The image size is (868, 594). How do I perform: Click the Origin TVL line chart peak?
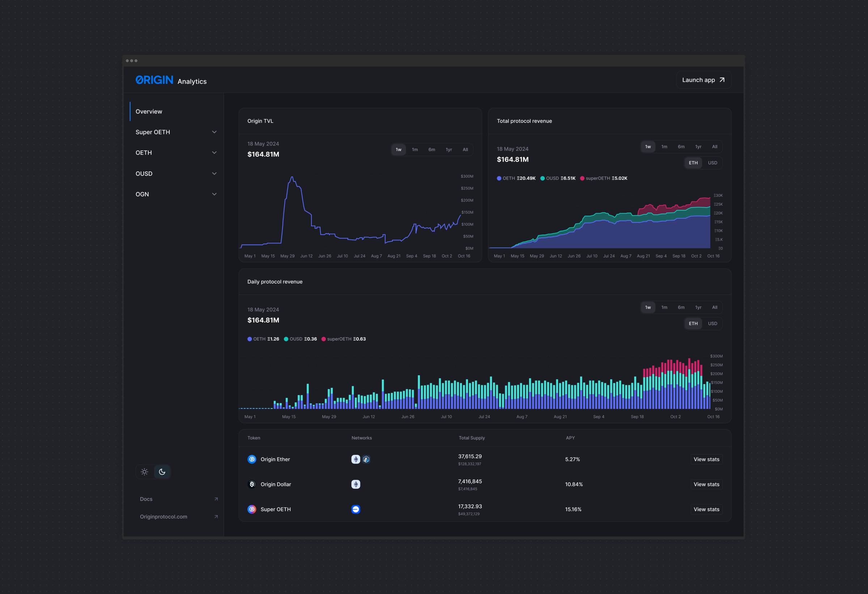click(x=292, y=178)
